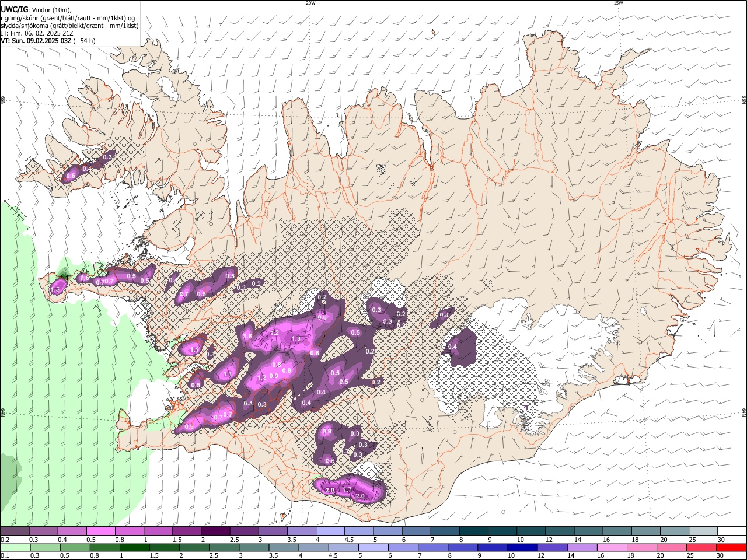Click the bright pink 0.5 swatch on the upper scale

pos(100,531)
